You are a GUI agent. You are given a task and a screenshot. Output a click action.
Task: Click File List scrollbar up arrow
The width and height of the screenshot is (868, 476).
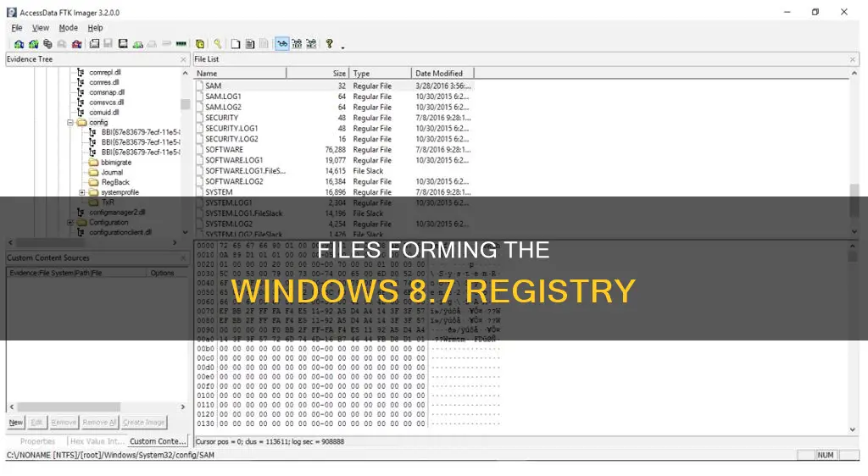(854, 73)
